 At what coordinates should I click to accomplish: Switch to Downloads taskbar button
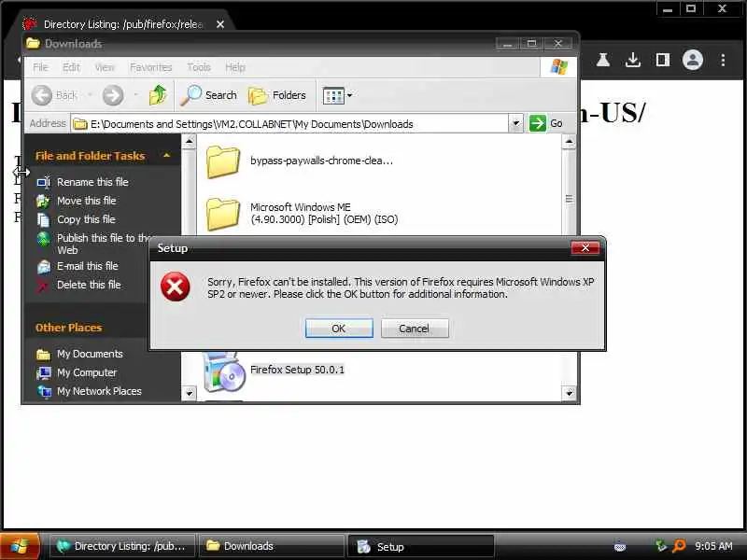pos(271,546)
